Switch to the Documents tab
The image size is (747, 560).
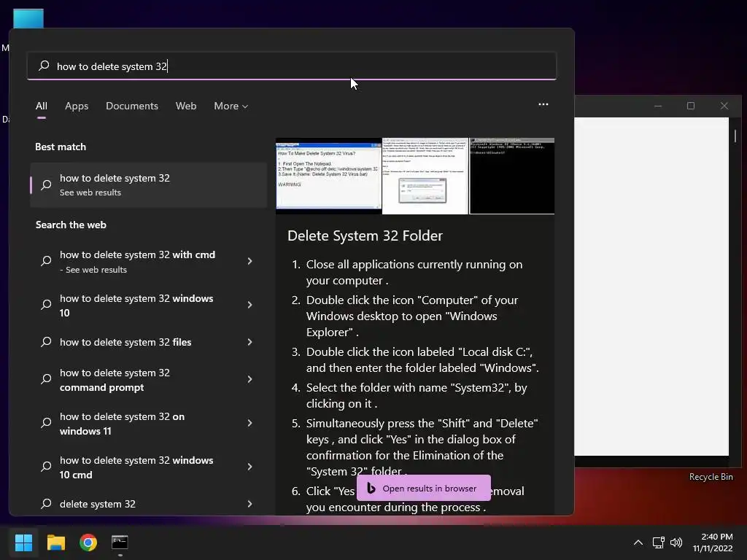(132, 106)
